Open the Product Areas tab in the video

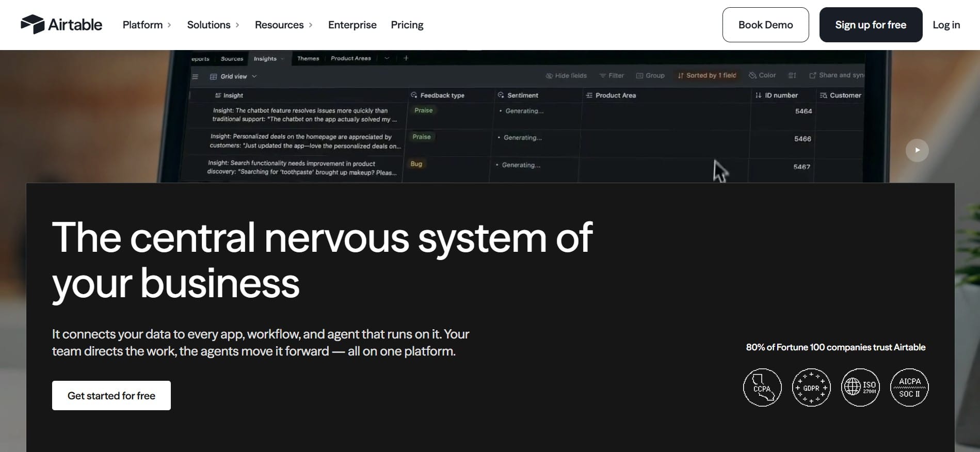click(x=351, y=58)
